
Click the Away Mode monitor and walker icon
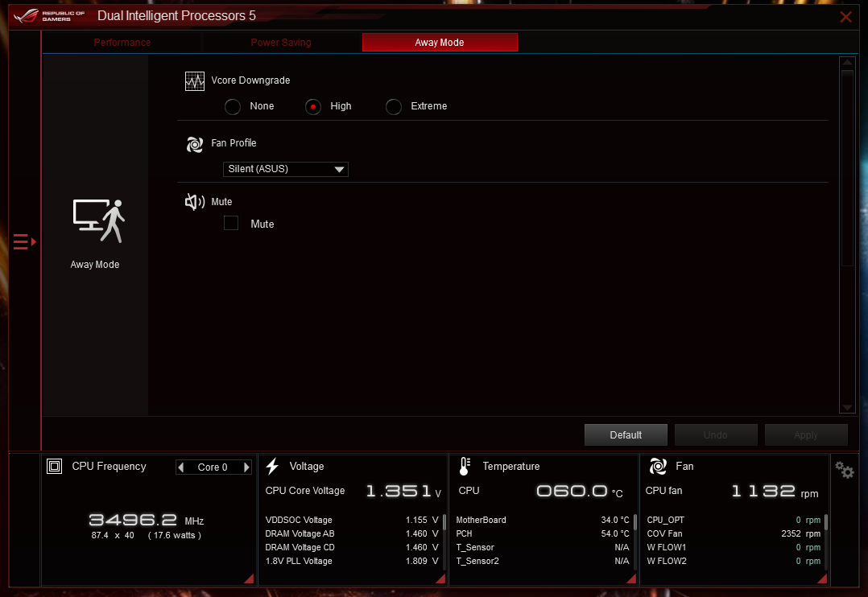pyautogui.click(x=98, y=220)
